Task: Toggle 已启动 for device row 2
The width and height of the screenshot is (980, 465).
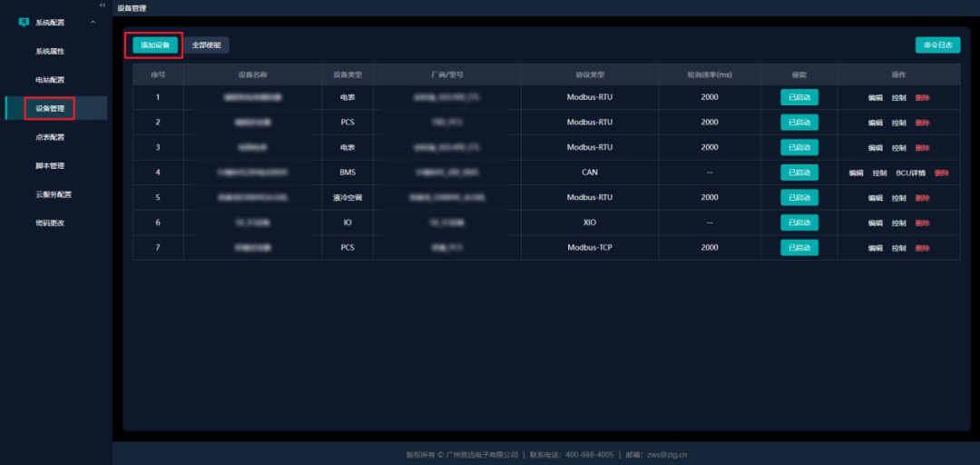Action: (799, 122)
